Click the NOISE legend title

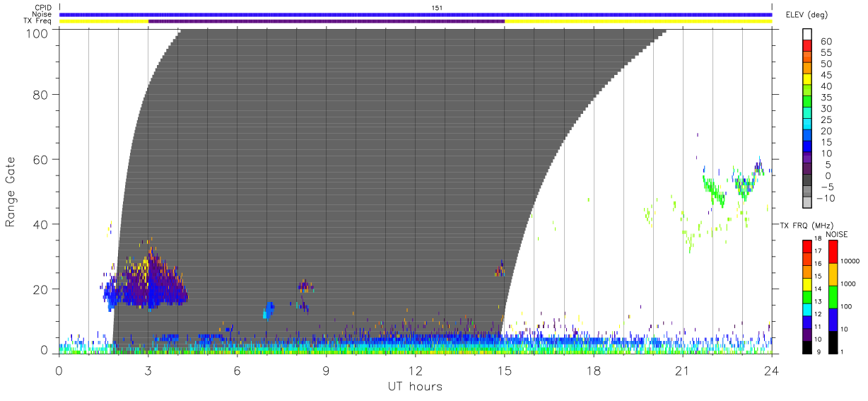(836, 234)
